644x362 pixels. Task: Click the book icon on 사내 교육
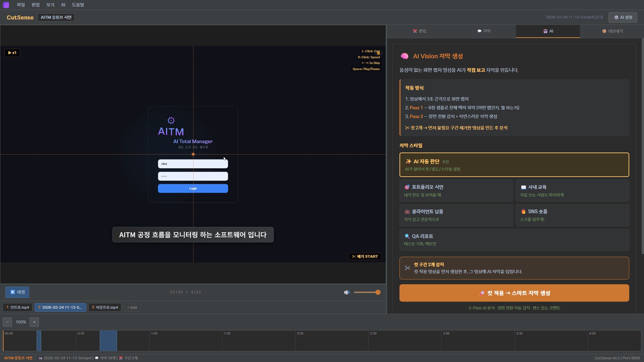click(523, 187)
